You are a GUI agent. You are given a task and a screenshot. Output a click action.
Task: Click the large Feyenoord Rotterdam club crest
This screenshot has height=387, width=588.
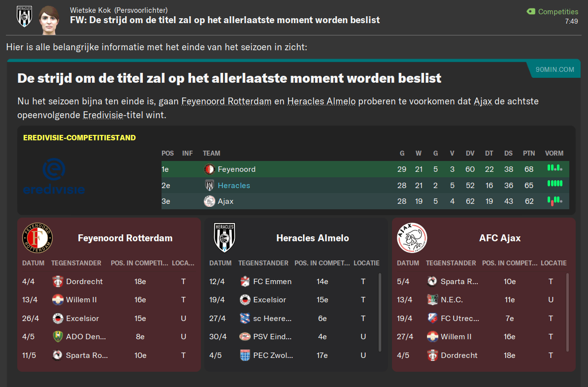(37, 238)
